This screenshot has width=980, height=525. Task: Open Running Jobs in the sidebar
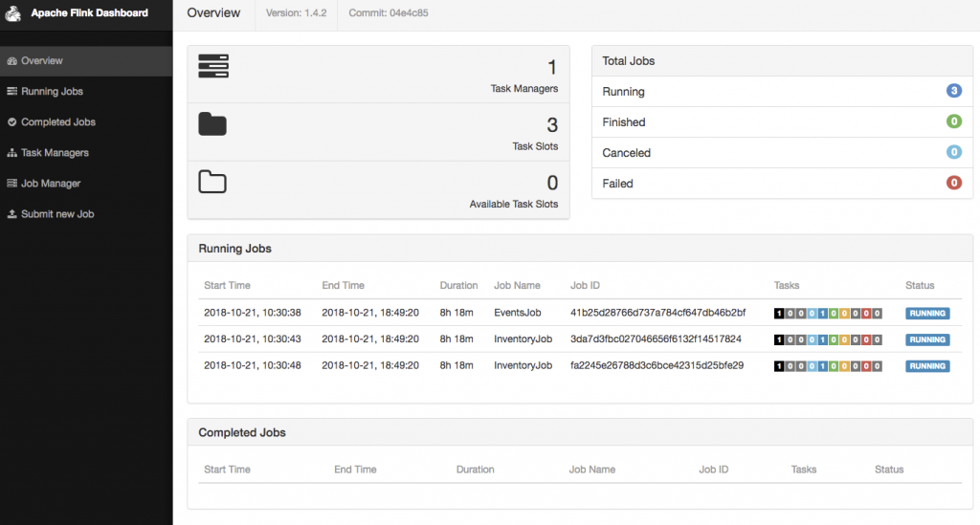[86, 92]
